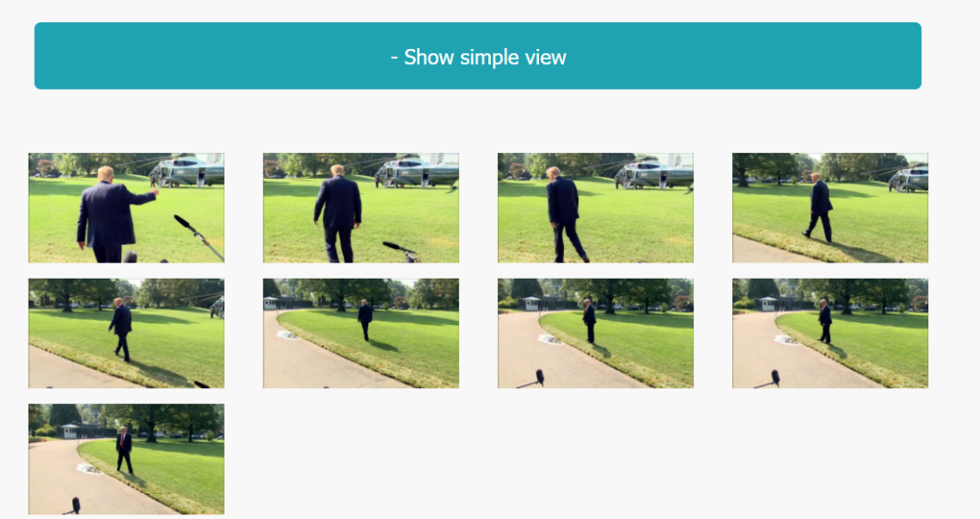Select last thumbnail in the top row
Viewport: 980px width, 519px height.
tap(830, 207)
